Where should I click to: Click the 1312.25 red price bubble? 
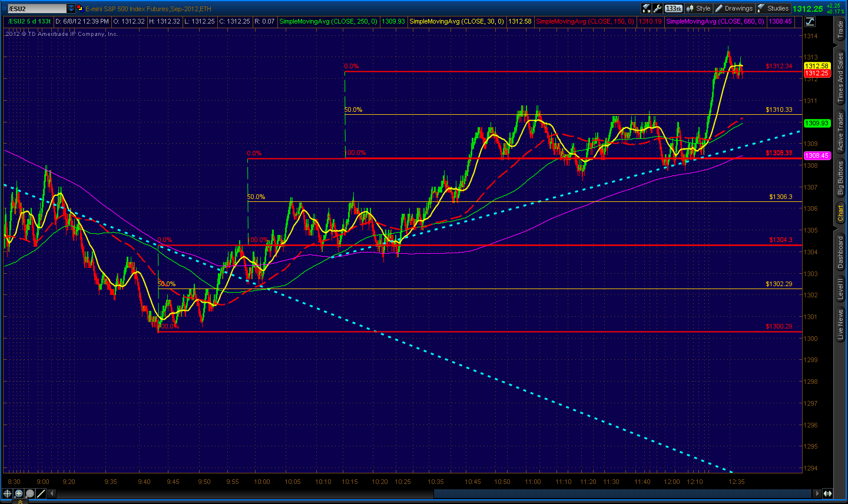(x=817, y=73)
